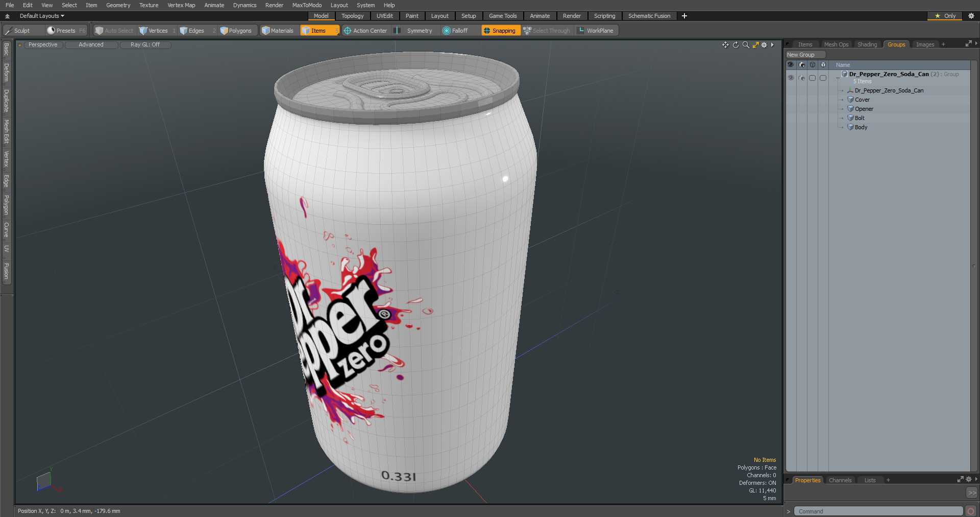Add a new layout tab with plus
This screenshot has width=980, height=517.
pos(684,16)
